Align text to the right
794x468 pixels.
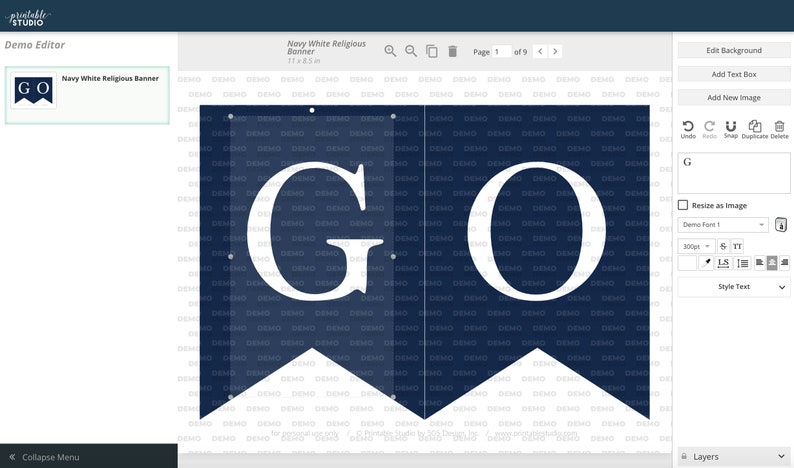pyautogui.click(x=784, y=262)
